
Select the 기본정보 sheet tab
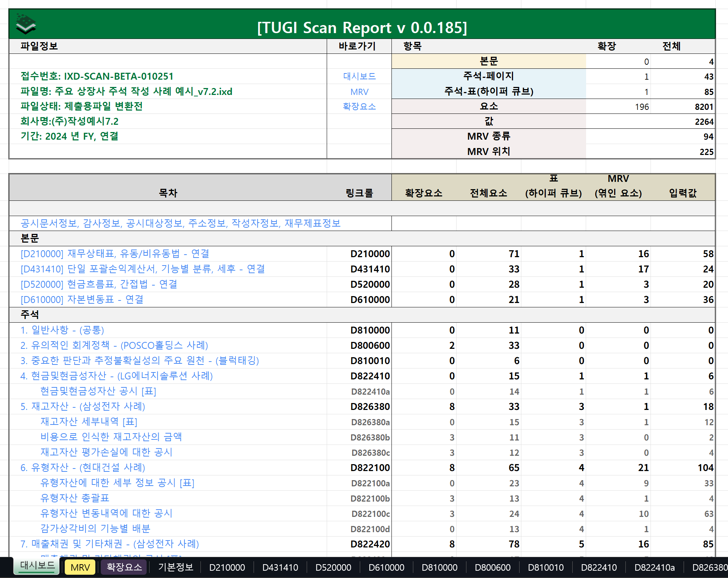coord(175,567)
